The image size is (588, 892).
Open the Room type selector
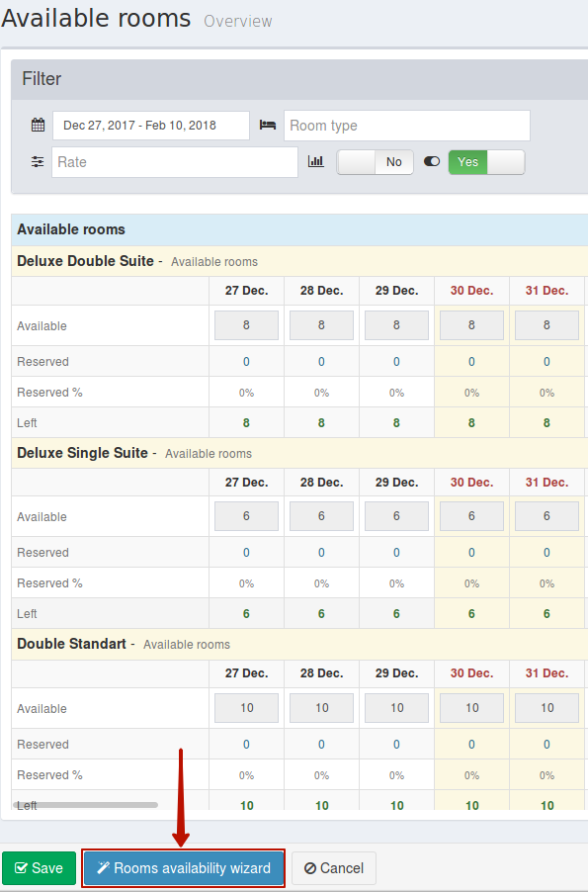click(x=407, y=126)
